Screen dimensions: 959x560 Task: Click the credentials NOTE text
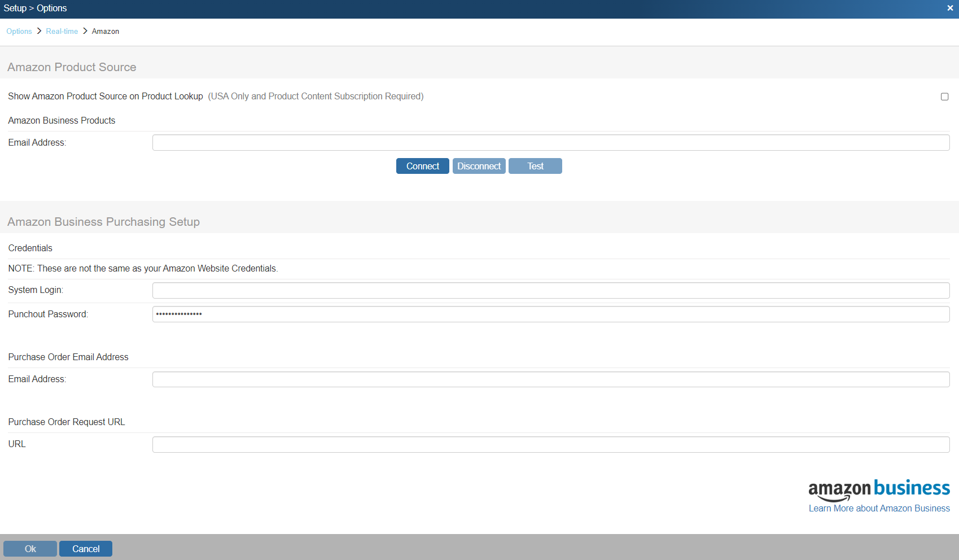[143, 269]
